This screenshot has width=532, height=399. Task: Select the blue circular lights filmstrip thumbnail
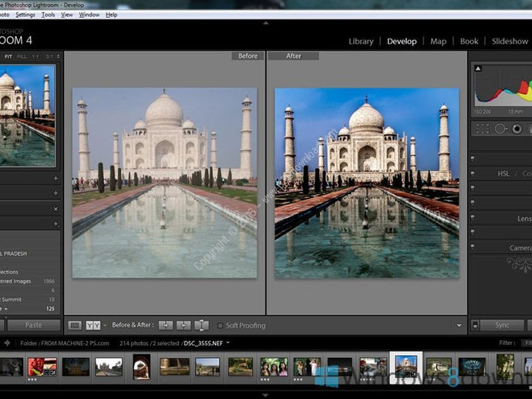tap(472, 367)
